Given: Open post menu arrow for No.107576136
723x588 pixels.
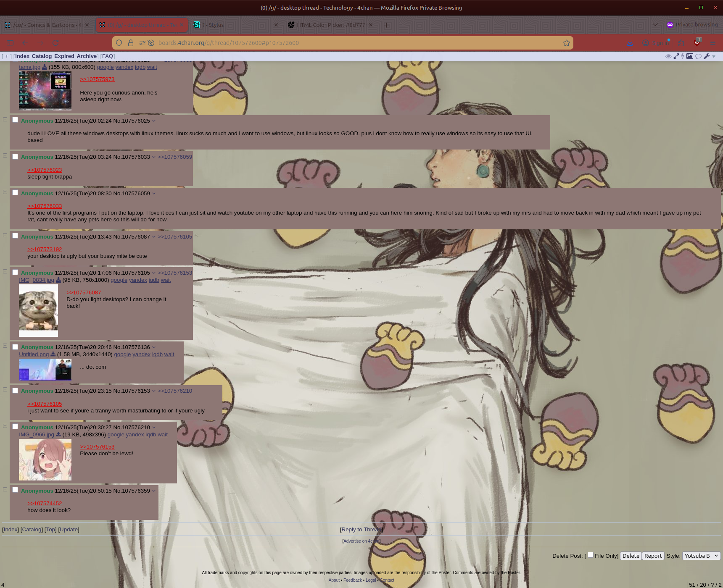Looking at the screenshot, I should click(154, 347).
